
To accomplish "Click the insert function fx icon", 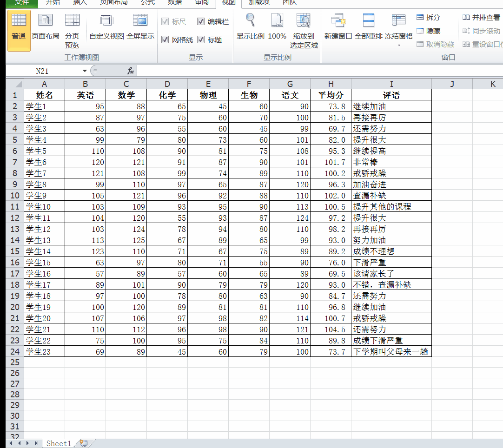I will pyautogui.click(x=130, y=71).
